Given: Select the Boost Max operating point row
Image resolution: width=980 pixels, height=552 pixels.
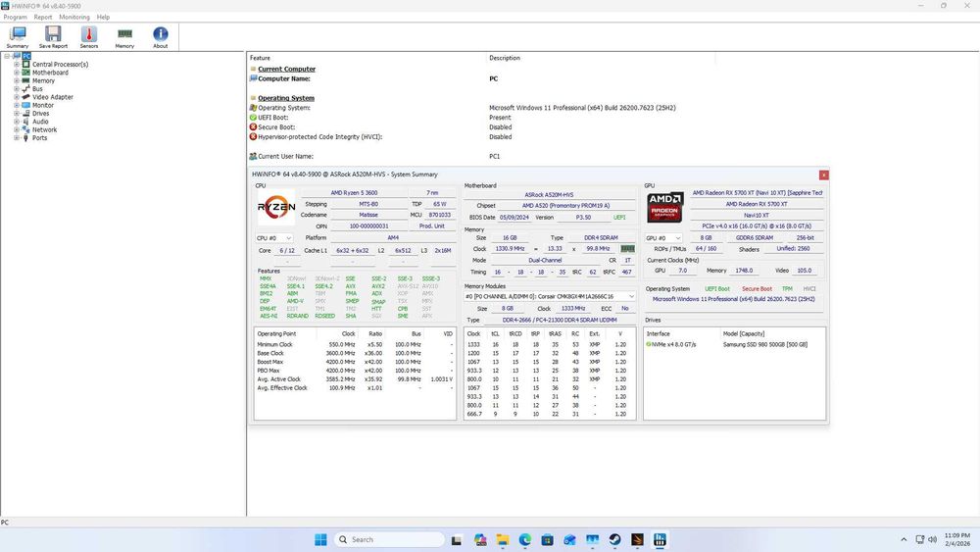Looking at the screenshot, I should (355, 362).
